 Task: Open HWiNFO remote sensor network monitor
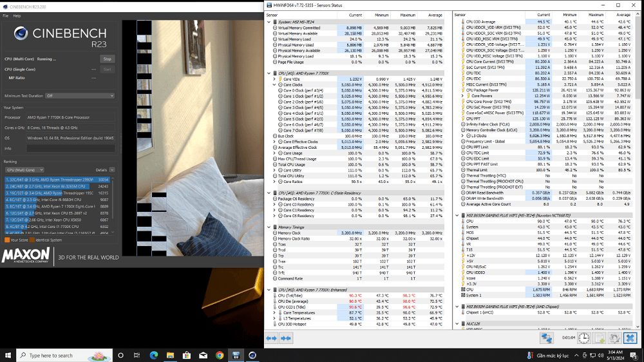coord(546,338)
